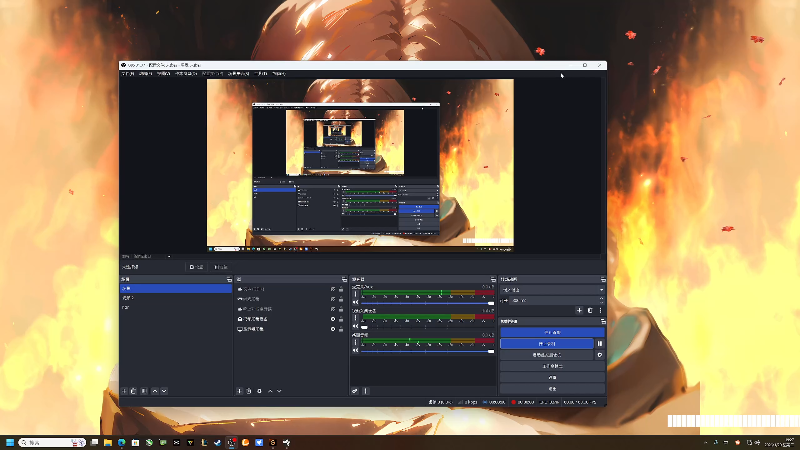Remove the scene transition with the trash icon
The height and width of the screenshot is (450, 800).
[590, 310]
